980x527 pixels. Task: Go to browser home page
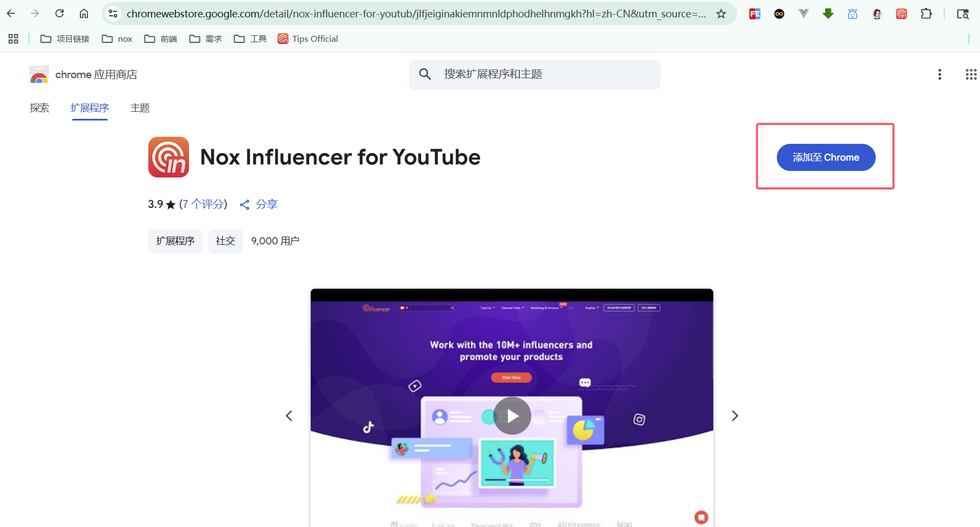(84, 14)
